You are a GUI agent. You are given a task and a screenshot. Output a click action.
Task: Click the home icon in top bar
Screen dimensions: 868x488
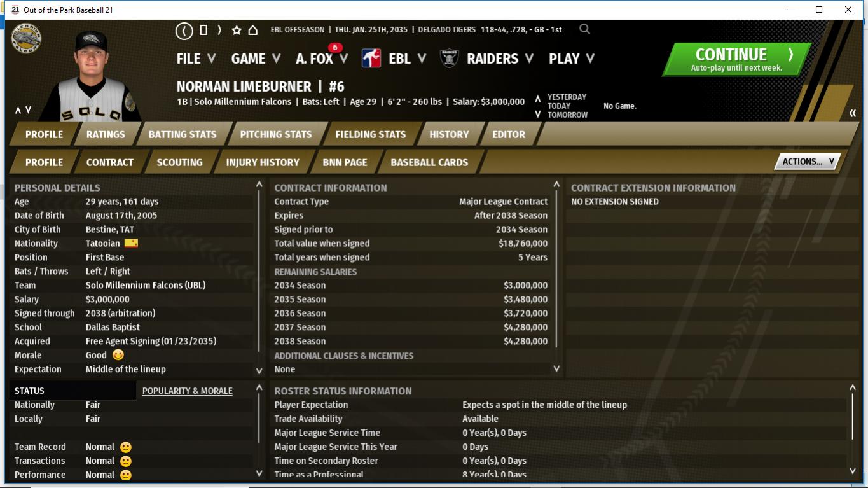pos(252,30)
